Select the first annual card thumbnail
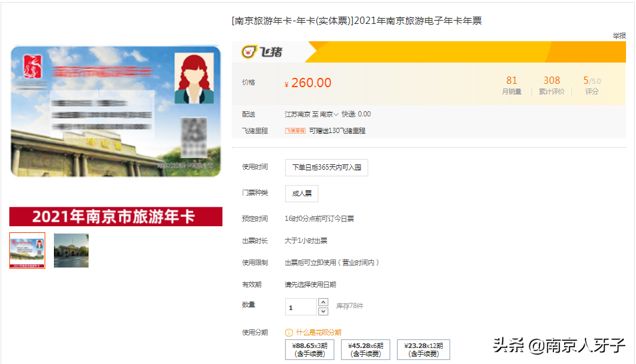 tap(27, 250)
